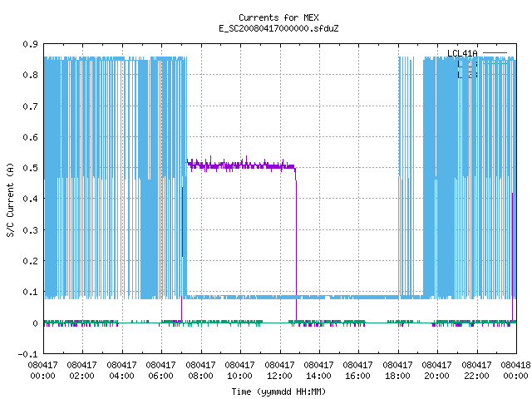Click the x-axis tick label '02:00'
532x399 pixels.
coord(81,376)
